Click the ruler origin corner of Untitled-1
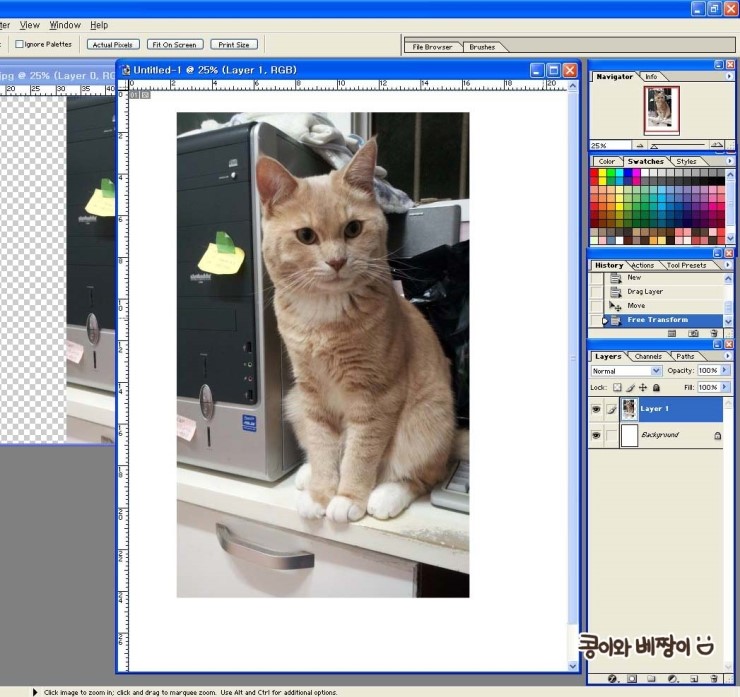 [x=123, y=85]
